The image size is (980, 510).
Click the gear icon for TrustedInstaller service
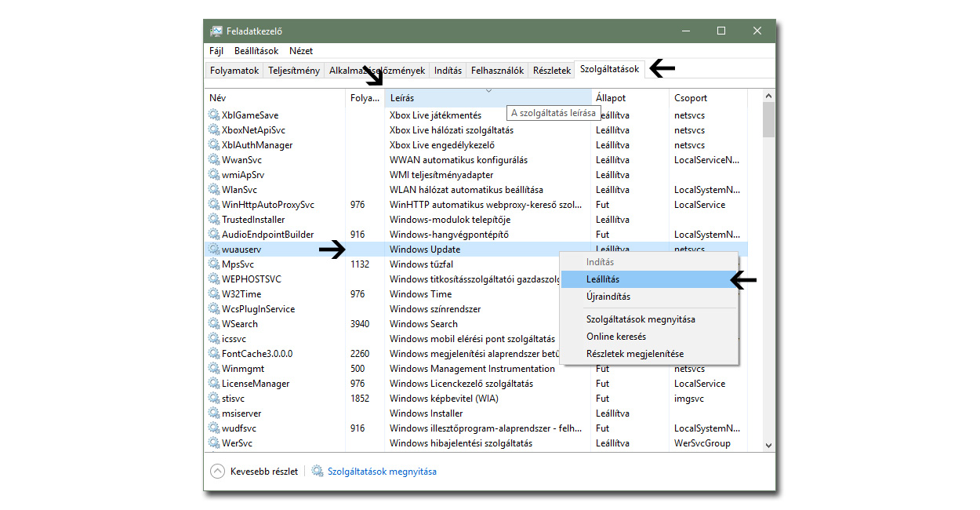(214, 220)
